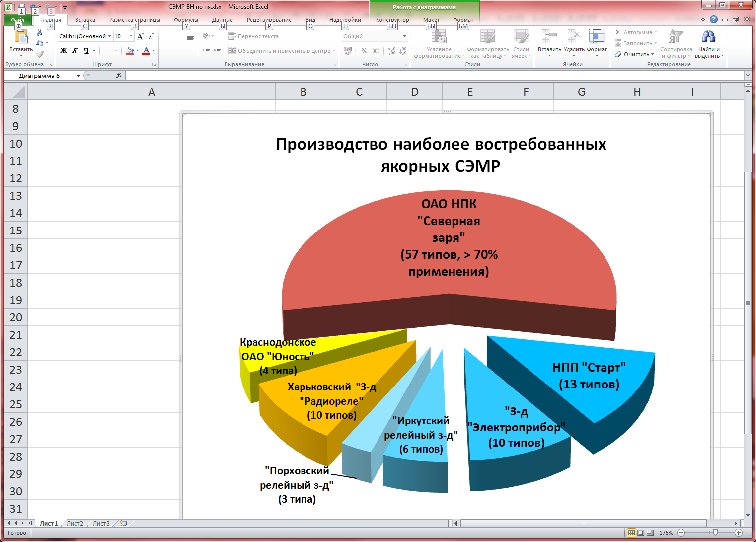Click the Format cells icon (Формат)
756x542 pixels.
597,36
